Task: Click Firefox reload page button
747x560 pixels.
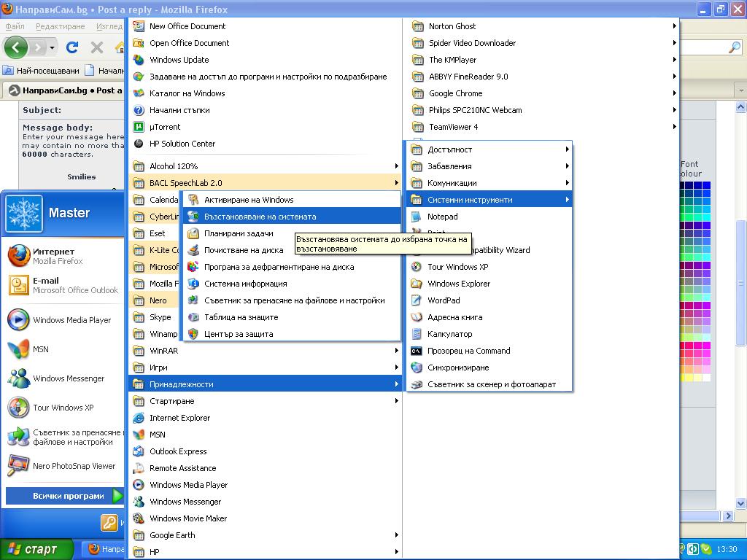Action: pos(72,47)
